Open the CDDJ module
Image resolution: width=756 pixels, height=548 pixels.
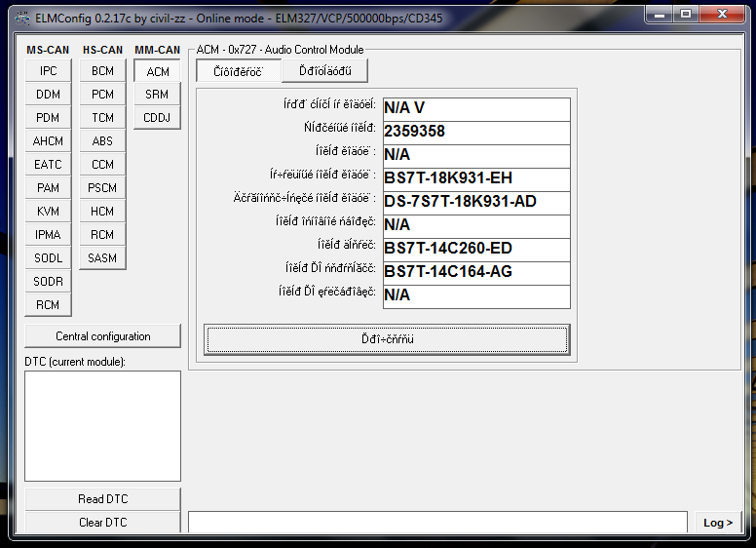[157, 118]
